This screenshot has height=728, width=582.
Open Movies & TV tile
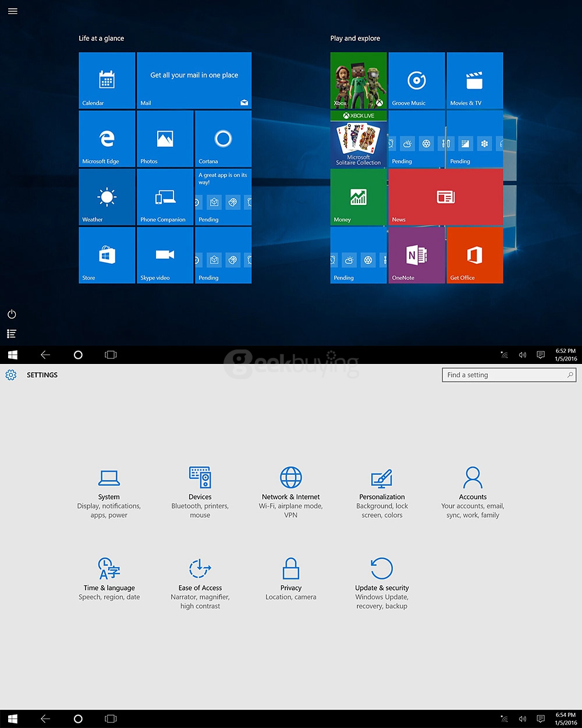475,80
